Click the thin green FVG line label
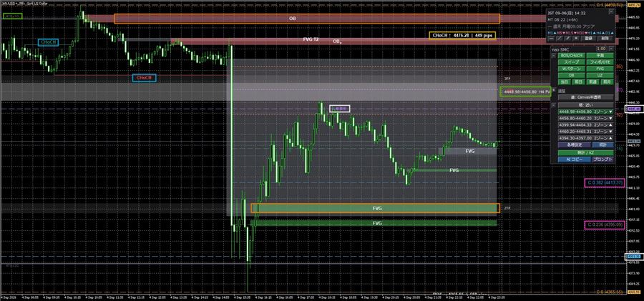The image size is (644, 301). (x=454, y=170)
